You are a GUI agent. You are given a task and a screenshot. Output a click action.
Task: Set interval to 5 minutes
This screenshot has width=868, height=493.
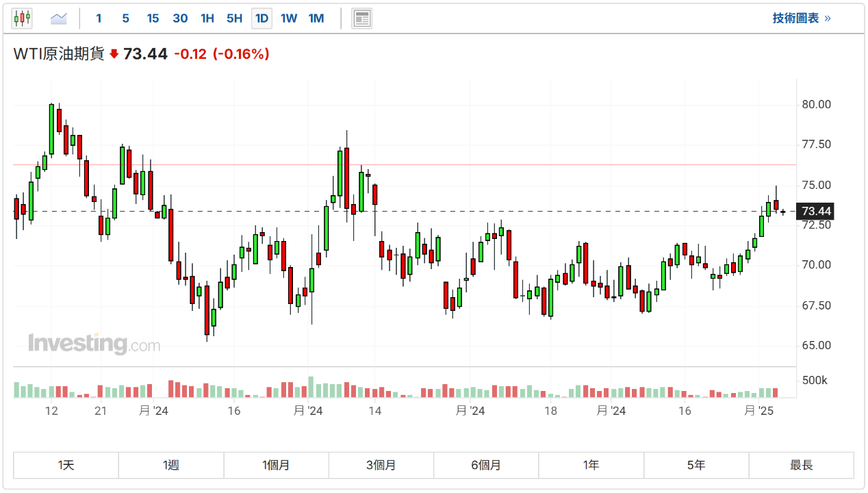click(125, 18)
